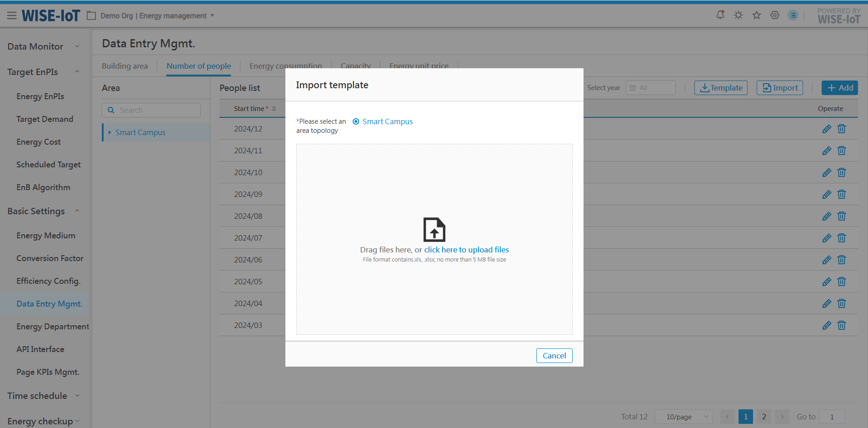Open the settings gear icon
This screenshot has width=868, height=428.
coord(775,15)
